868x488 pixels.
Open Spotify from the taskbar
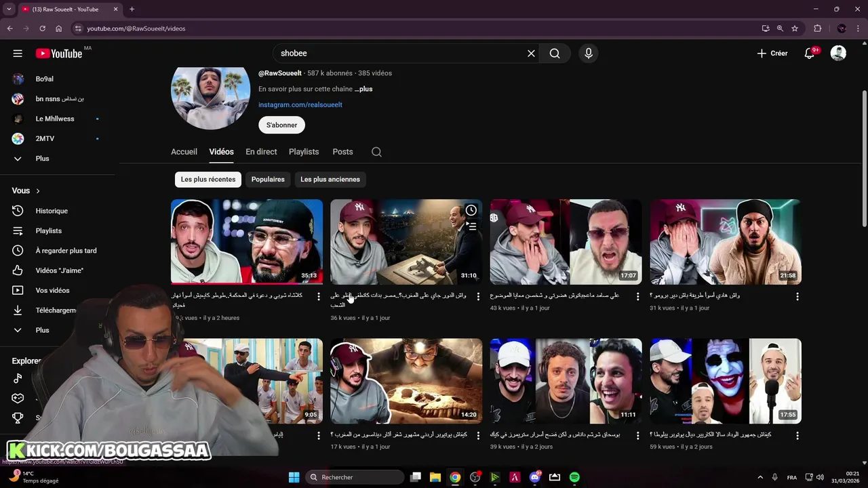[x=574, y=477]
